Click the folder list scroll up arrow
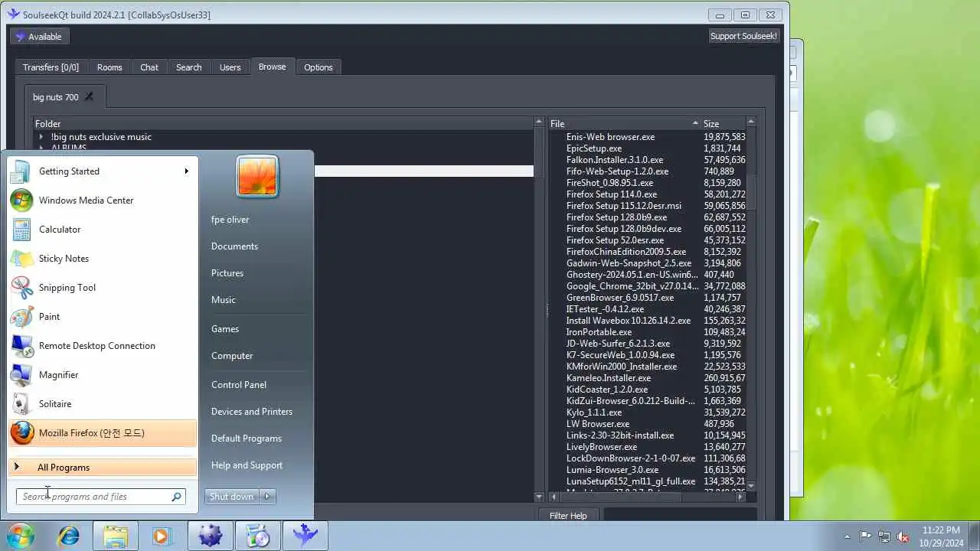This screenshot has width=980, height=551. 539,122
